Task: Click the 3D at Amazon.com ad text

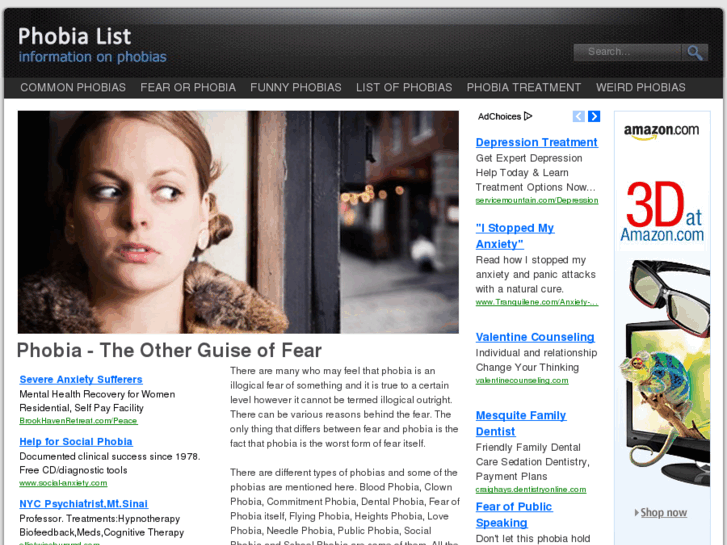Action: click(662, 212)
